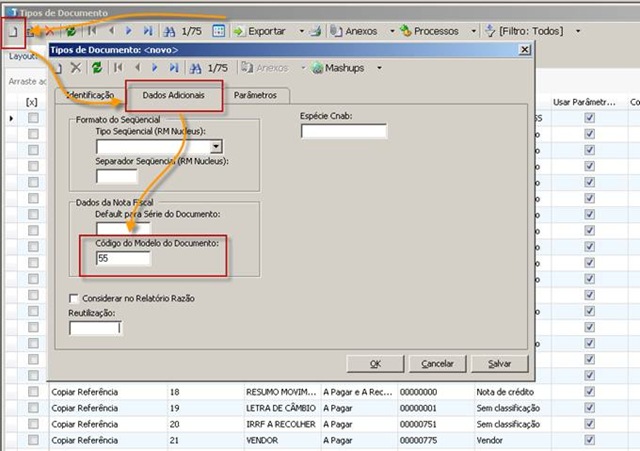Expand the main toolbar Anexos dropdown arrow

click(392, 31)
